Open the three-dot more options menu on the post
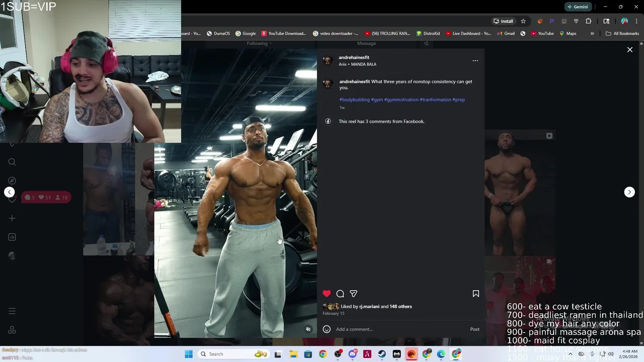 (x=475, y=60)
